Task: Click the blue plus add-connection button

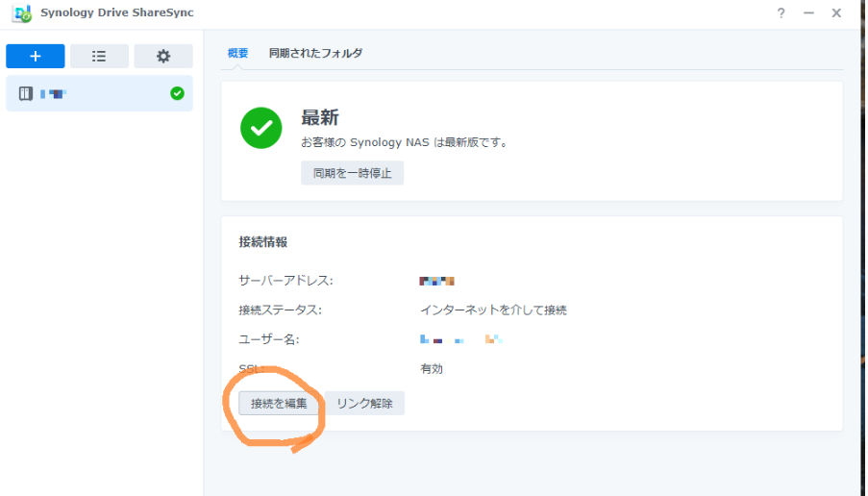Action: (36, 56)
